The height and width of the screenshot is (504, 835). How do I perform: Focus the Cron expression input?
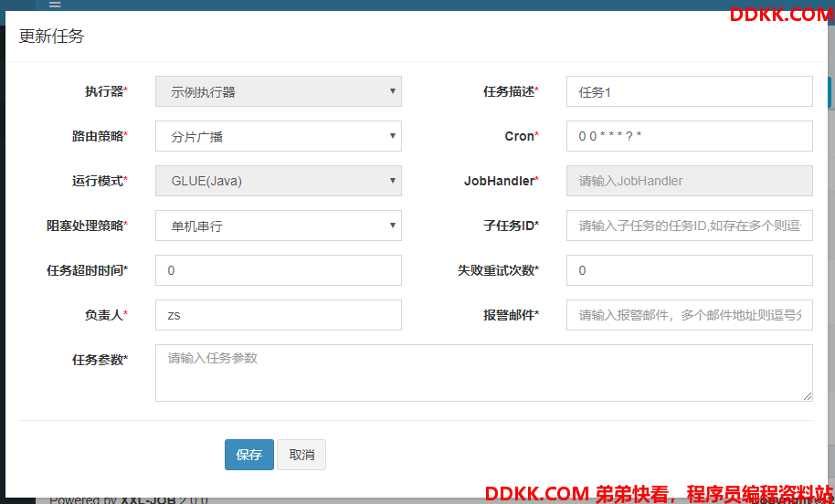tap(689, 136)
